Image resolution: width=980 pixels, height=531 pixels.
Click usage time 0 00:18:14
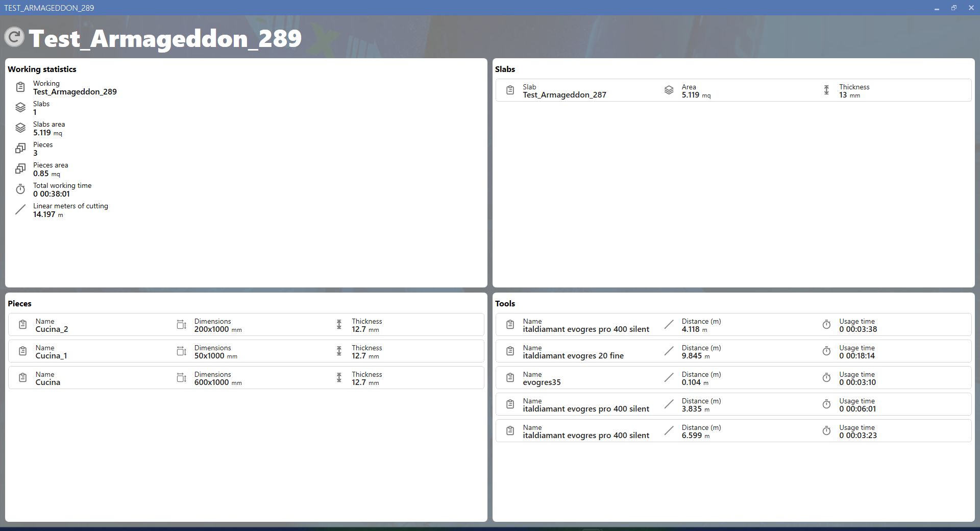click(858, 356)
